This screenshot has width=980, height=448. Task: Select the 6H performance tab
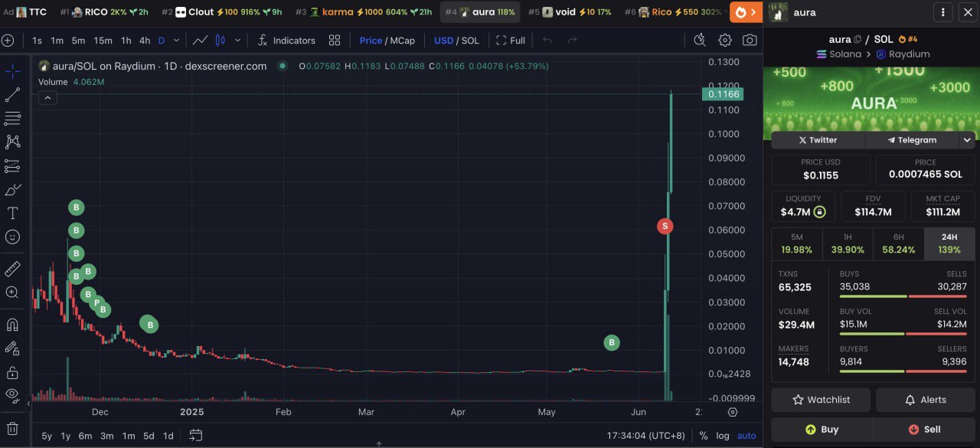[x=898, y=244]
